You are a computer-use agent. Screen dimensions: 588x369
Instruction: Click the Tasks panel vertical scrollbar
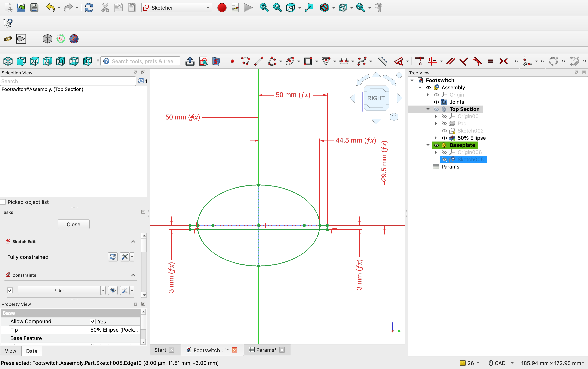(144, 265)
